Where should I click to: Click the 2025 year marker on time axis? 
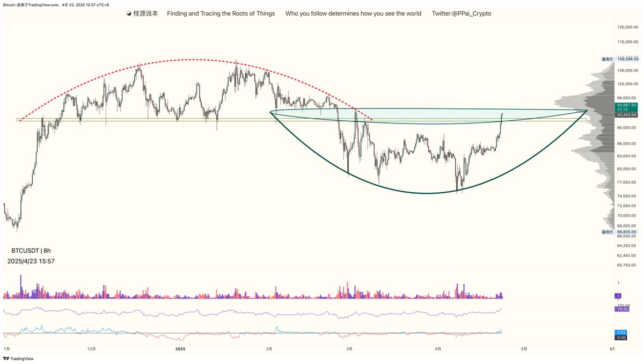(x=180, y=348)
